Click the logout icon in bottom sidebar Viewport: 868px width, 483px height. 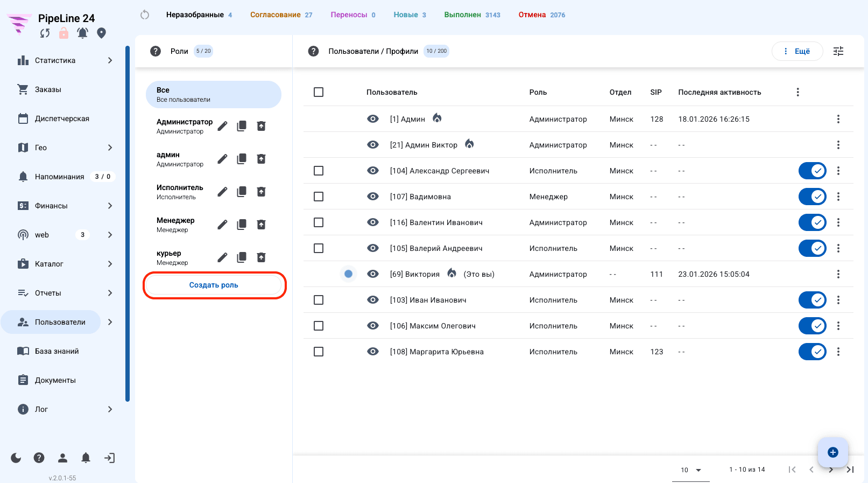109,458
